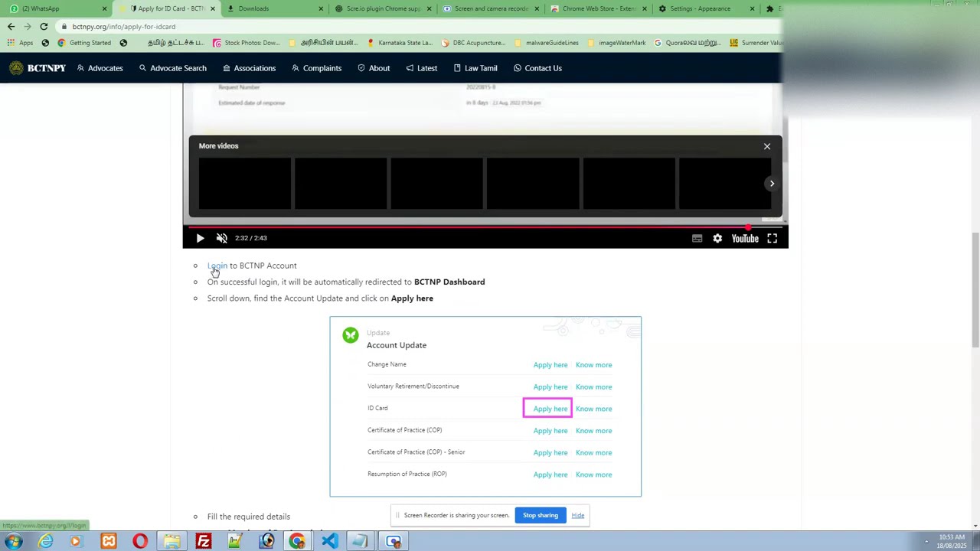Open media player icon on taskbar
Viewport: 980px width, 551px height.
pos(76,542)
